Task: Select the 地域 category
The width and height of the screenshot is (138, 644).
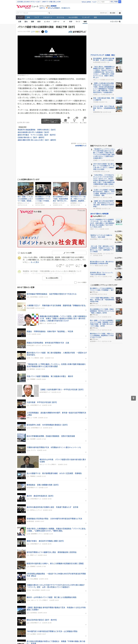Action: [85, 21]
